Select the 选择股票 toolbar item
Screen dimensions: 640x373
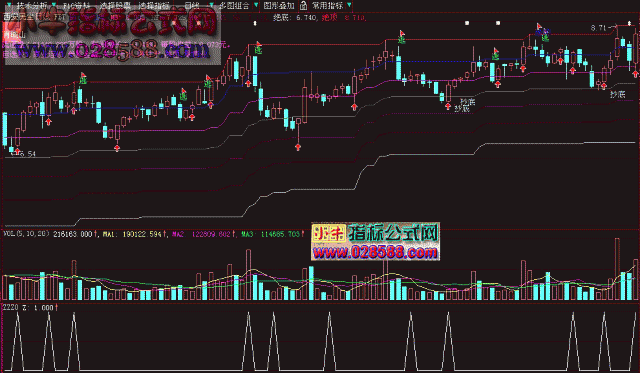[116, 5]
